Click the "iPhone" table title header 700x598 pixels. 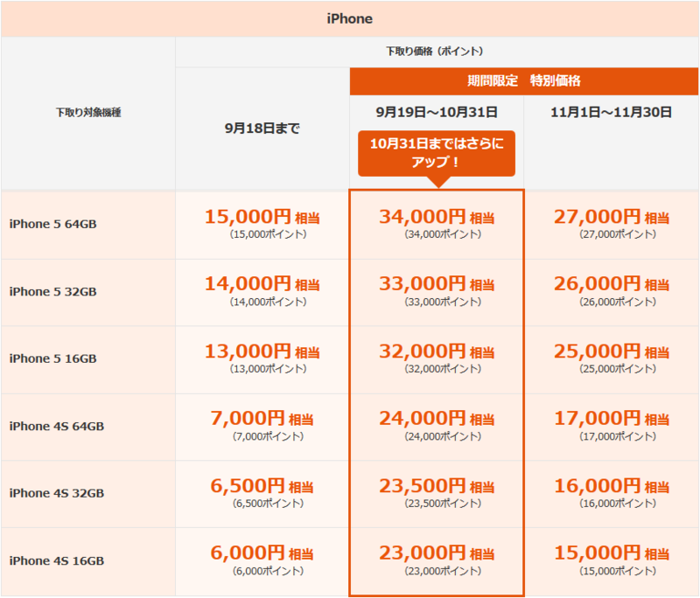click(x=349, y=18)
